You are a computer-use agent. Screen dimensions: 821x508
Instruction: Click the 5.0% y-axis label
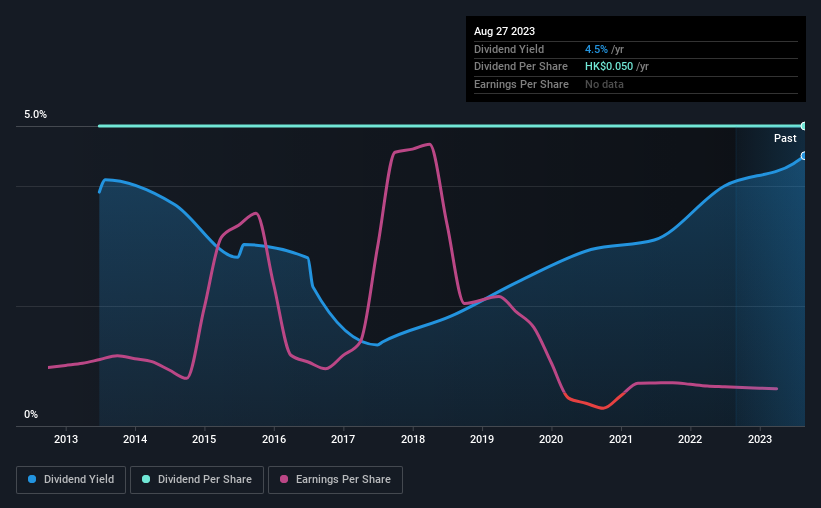coord(35,115)
